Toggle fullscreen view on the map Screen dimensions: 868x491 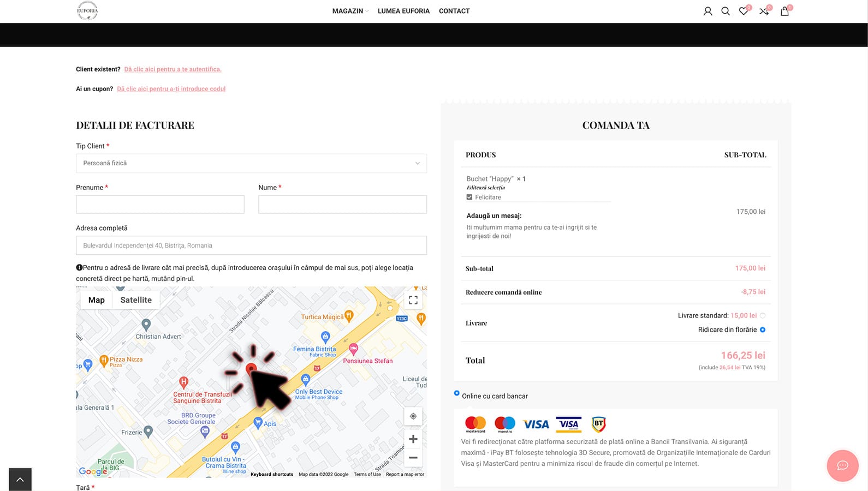(413, 300)
